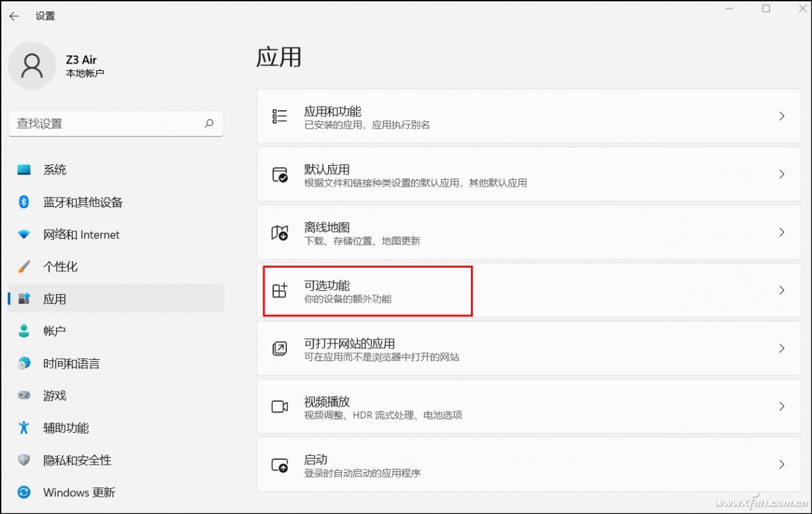The image size is (812, 514).
Task: Click the icon beside 启动
Action: [279, 465]
